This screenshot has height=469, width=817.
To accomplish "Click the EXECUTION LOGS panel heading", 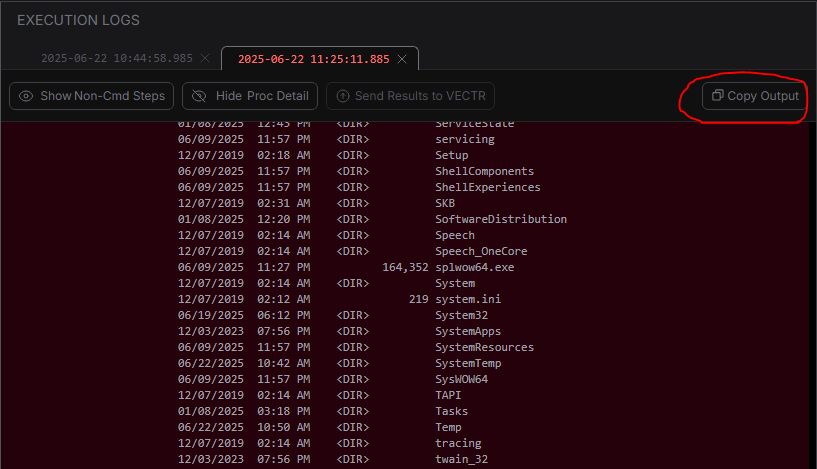I will [78, 20].
